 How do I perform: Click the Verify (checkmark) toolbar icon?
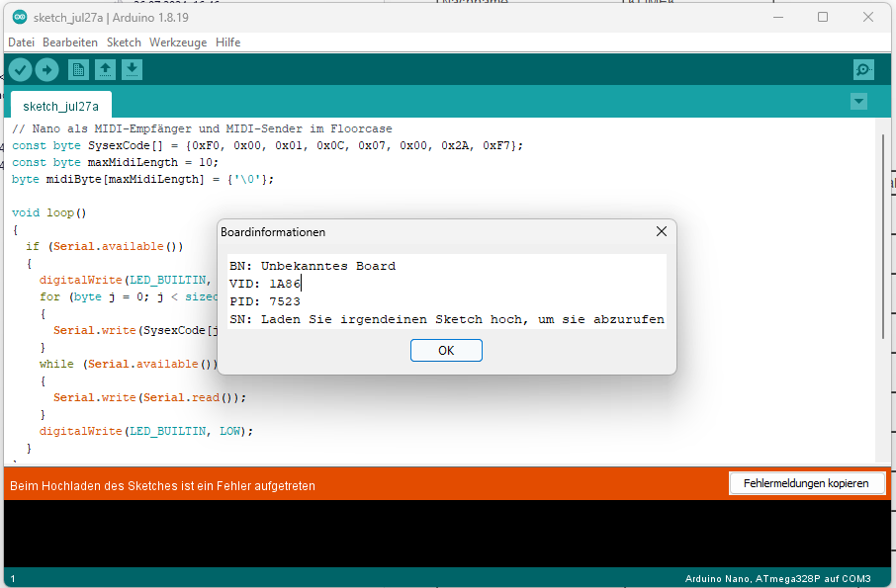click(20, 69)
